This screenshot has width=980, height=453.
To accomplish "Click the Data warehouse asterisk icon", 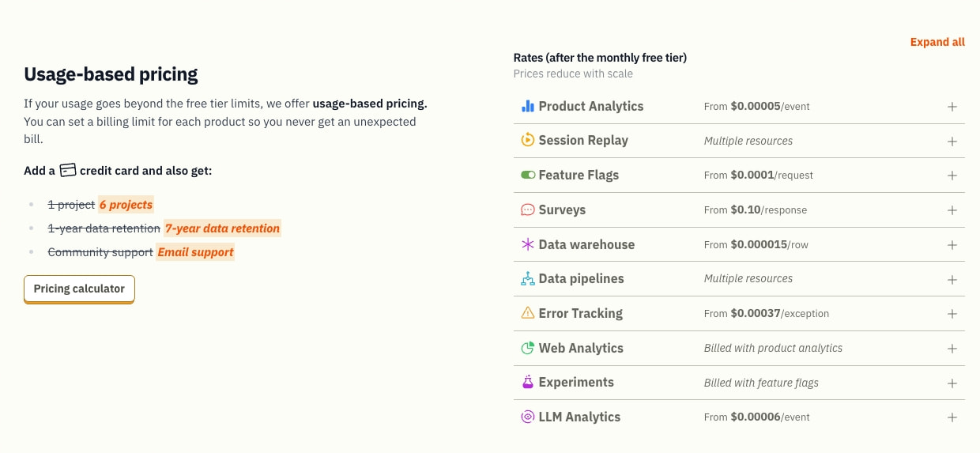I will coord(527,244).
